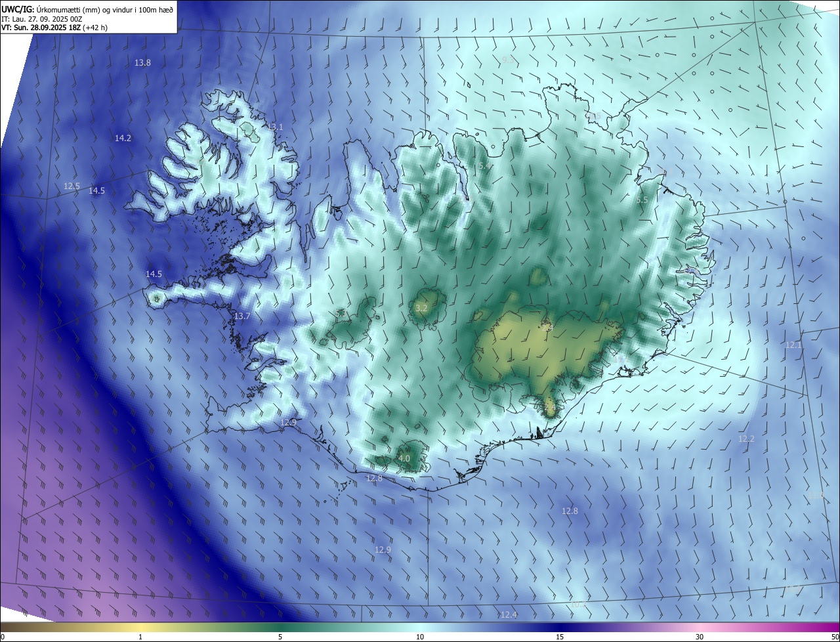
Task: Click the 14.2 value on the map
Action: [x=123, y=139]
